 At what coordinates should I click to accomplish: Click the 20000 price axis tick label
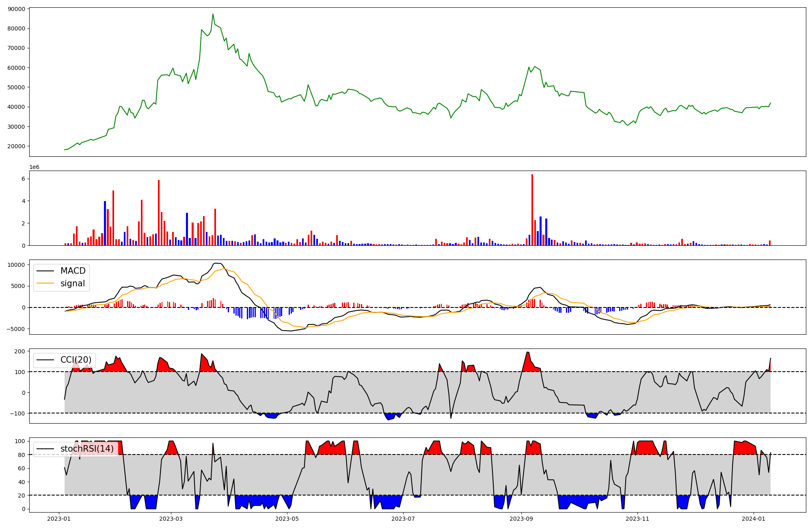16,146
